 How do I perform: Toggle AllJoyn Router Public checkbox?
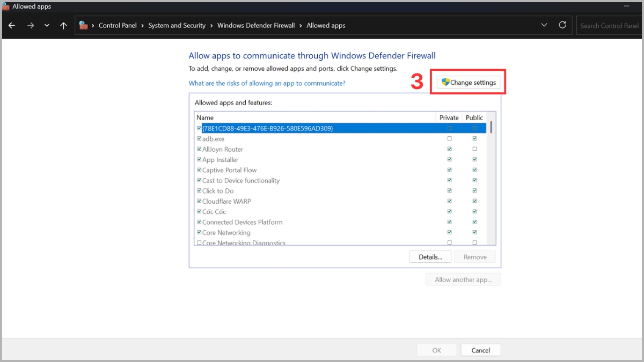click(474, 149)
